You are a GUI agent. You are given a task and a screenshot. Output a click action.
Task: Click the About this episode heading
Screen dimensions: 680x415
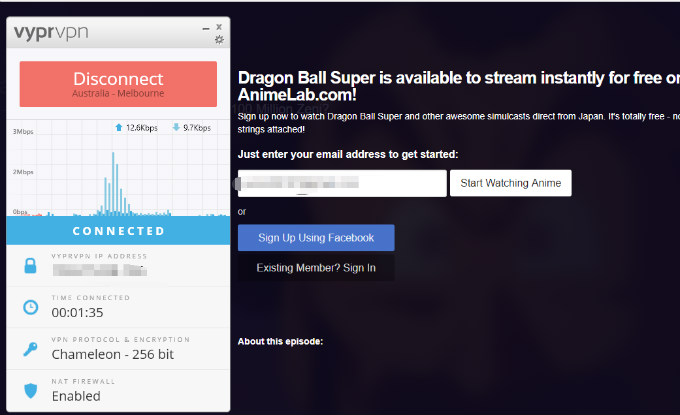tap(280, 341)
